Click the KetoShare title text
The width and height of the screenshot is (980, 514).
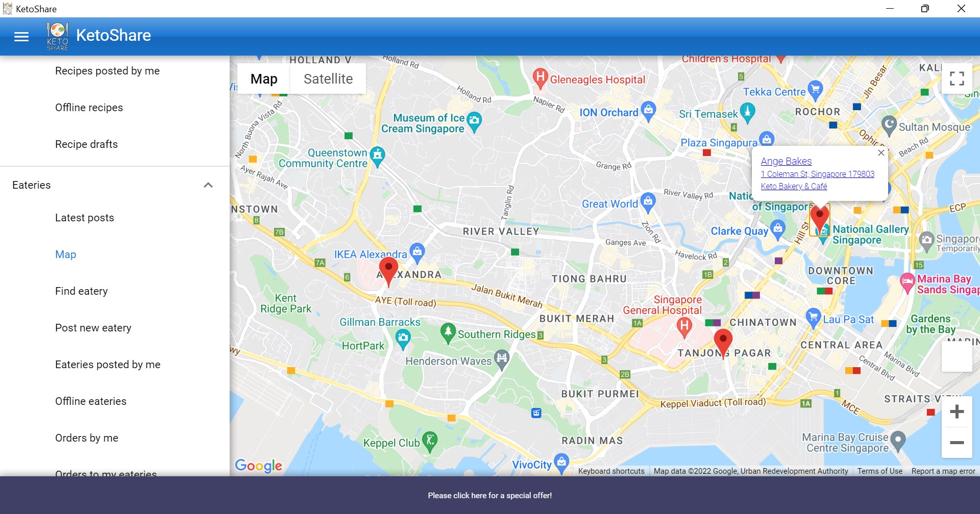[113, 35]
